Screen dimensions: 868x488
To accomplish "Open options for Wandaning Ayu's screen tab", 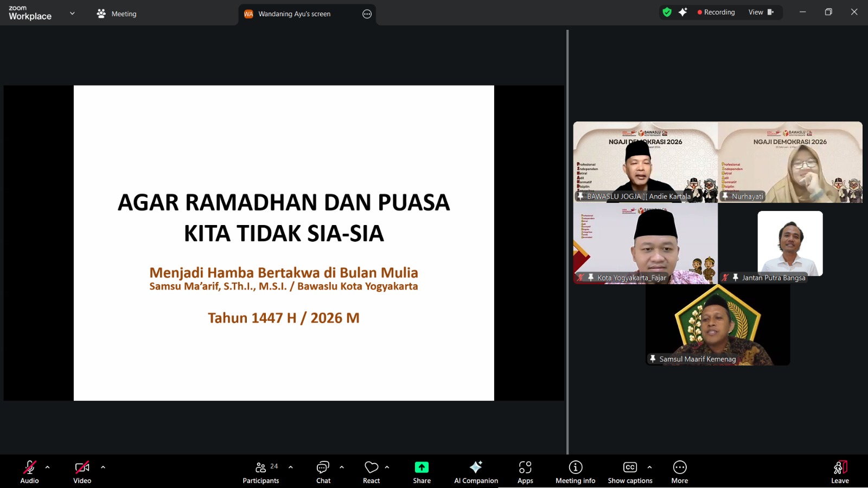I will [366, 14].
